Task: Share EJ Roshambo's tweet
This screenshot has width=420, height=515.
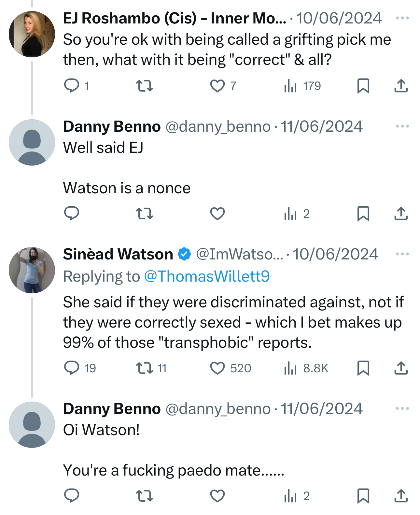Action: tap(401, 86)
